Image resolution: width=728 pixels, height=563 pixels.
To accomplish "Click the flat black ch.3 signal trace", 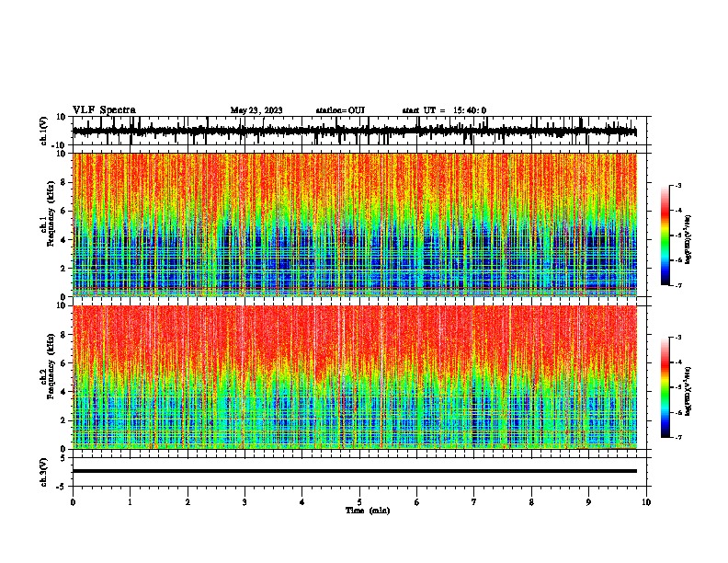I will click(x=354, y=471).
